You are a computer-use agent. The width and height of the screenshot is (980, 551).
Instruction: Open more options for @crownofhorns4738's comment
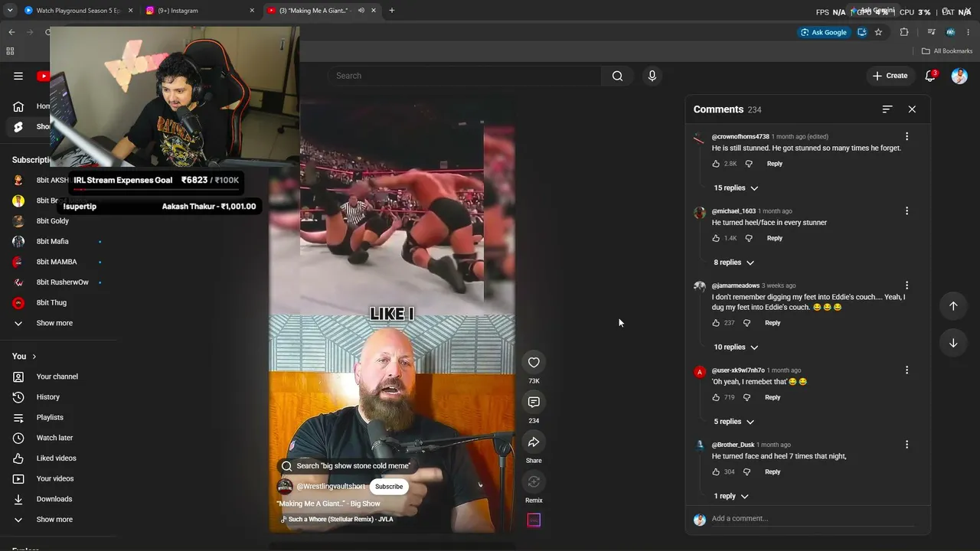click(x=907, y=136)
